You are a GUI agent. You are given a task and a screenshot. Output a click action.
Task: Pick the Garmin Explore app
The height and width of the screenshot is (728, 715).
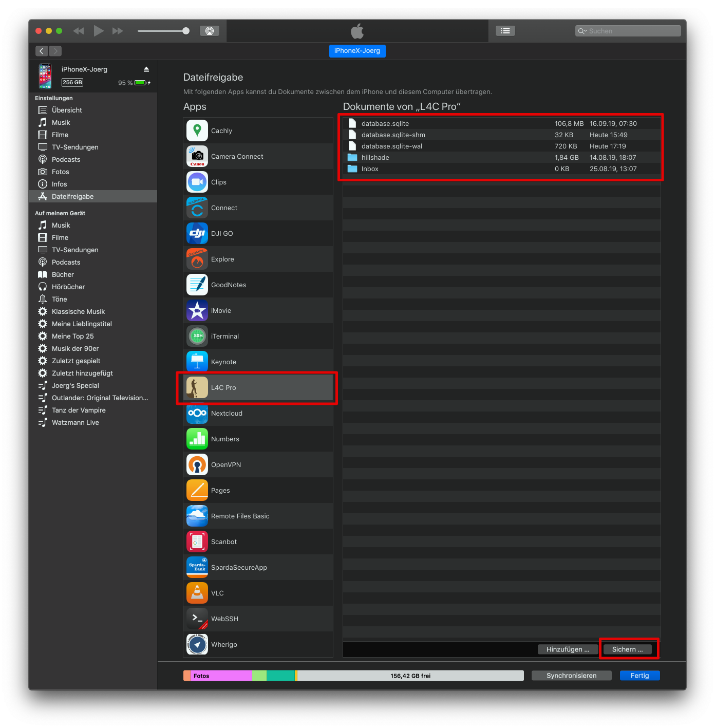[258, 259]
